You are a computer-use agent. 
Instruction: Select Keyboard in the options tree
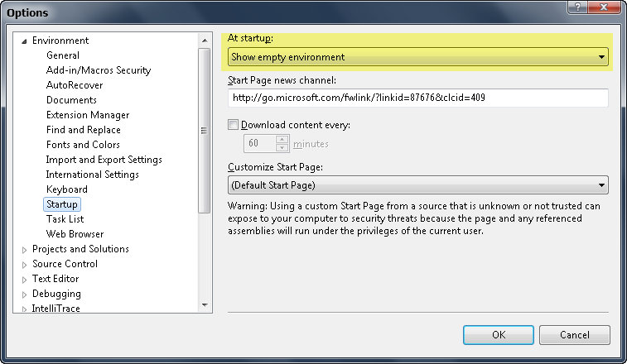pos(66,189)
